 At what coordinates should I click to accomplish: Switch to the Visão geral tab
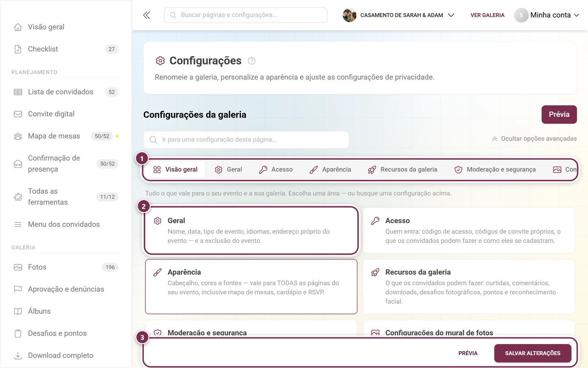click(176, 170)
